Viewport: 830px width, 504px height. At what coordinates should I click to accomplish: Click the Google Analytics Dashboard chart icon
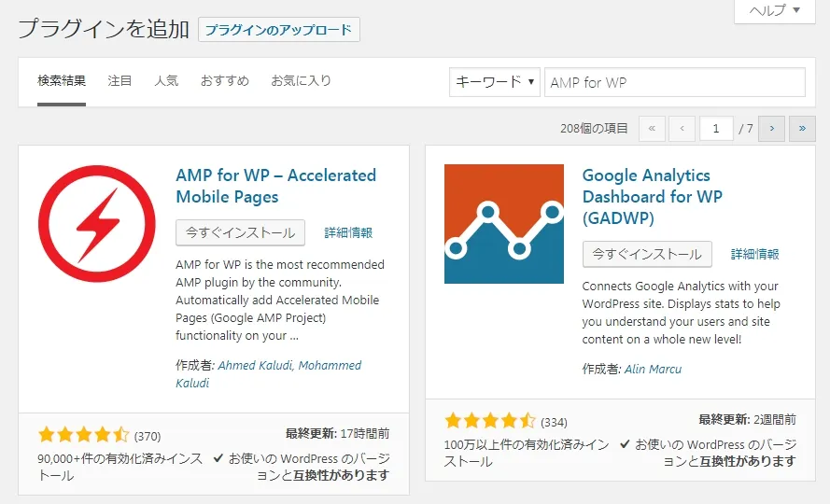(504, 224)
